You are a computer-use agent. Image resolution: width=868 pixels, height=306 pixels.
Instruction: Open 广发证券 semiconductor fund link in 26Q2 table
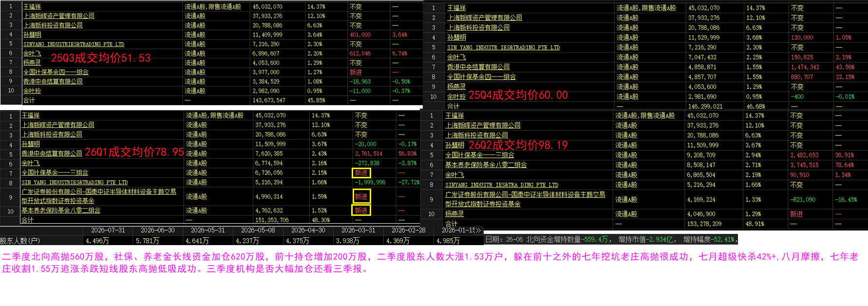click(525, 199)
